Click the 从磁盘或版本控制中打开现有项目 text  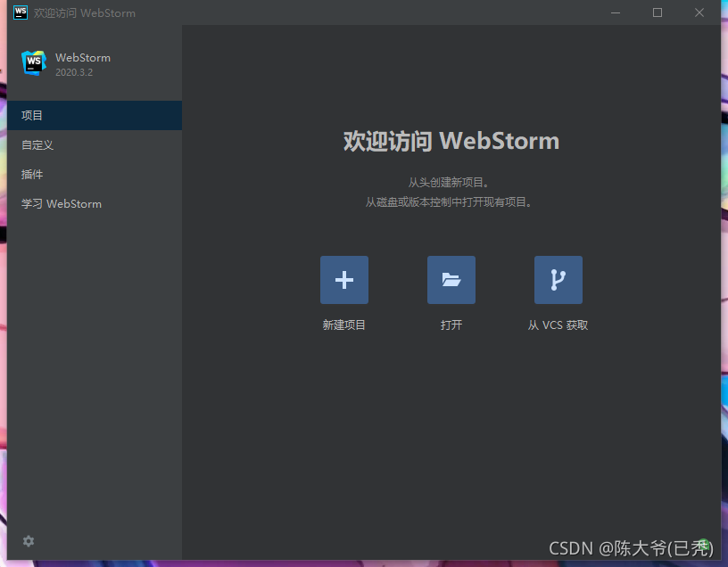449,202
